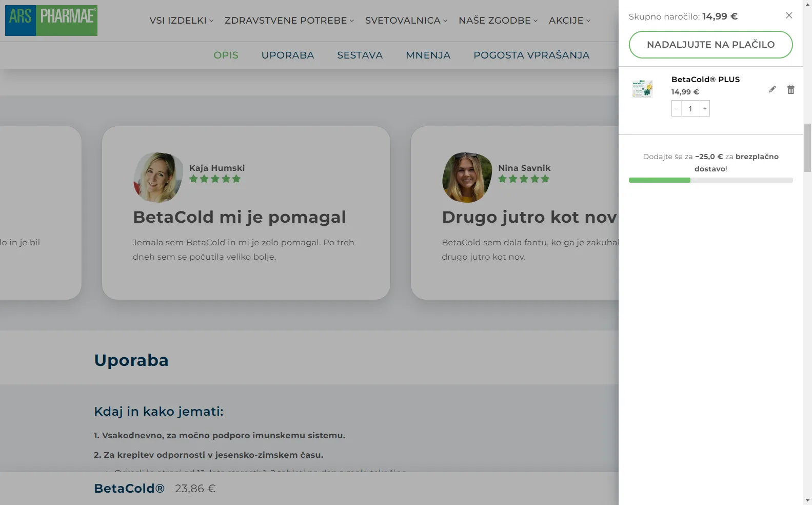This screenshot has height=505, width=812.
Task: Open the Svetovalnica dropdown menu
Action: click(x=406, y=21)
